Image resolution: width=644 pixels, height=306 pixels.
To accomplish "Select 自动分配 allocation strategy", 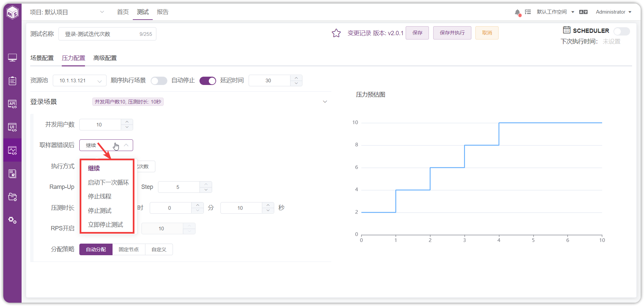I will pyautogui.click(x=96, y=250).
